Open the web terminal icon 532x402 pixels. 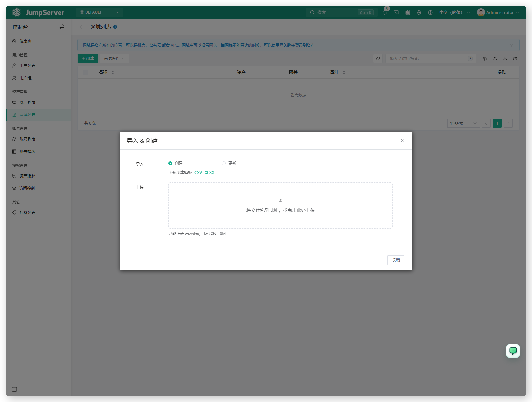coord(396,12)
